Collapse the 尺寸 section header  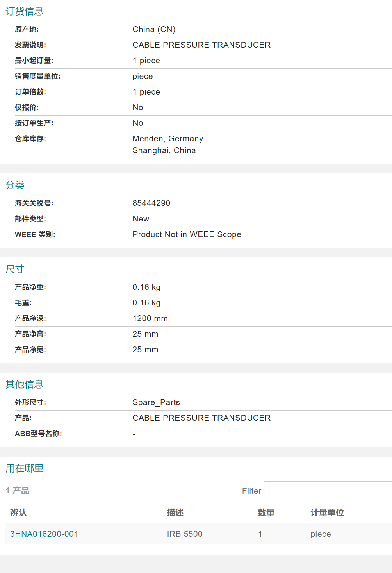pos(15,269)
